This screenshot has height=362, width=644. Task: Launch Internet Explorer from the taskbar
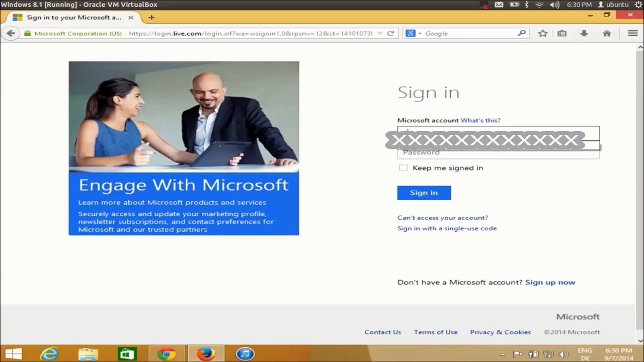coord(49,354)
